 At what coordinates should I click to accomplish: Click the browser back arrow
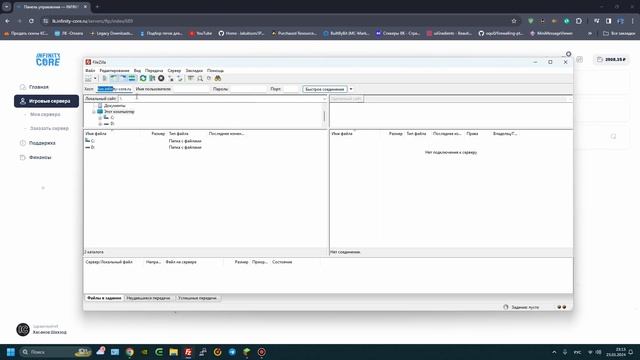pos(8,21)
